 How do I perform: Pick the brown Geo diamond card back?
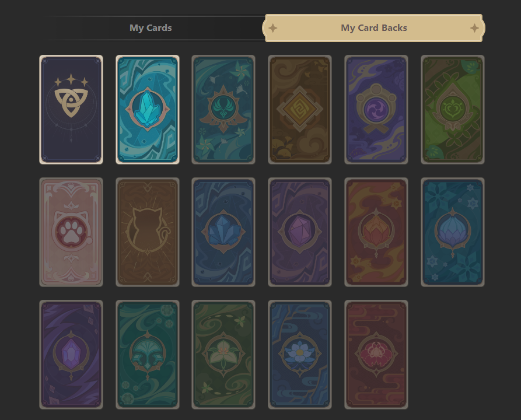pos(300,110)
